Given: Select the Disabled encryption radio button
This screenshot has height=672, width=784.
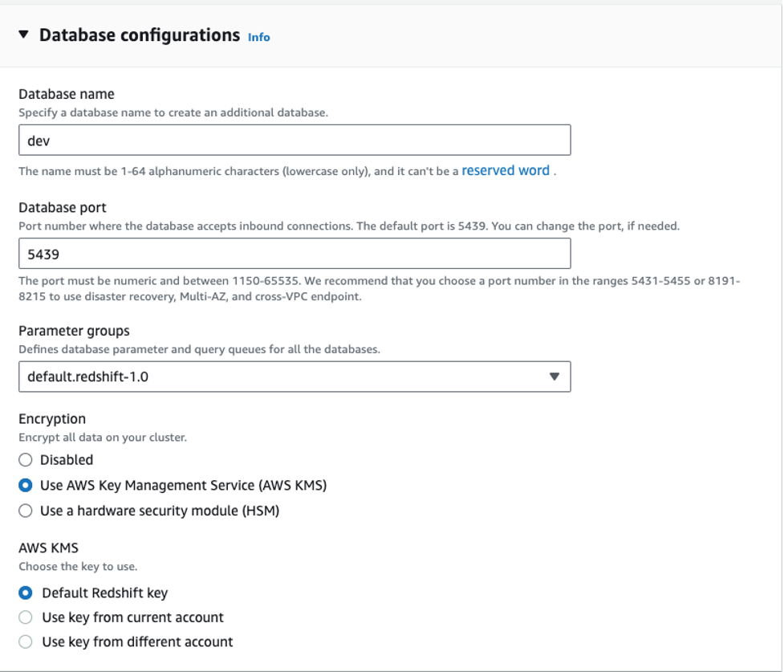Looking at the screenshot, I should point(26,460).
